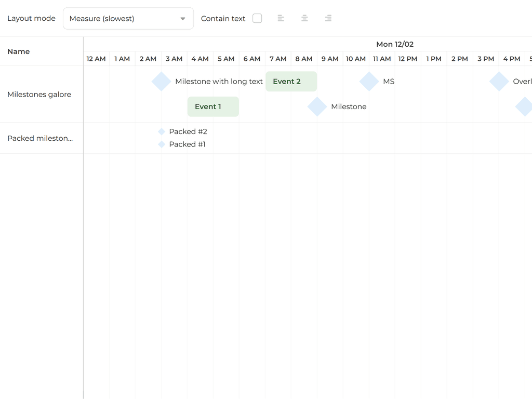532x399 pixels.
Task: Select the Event 2 bar
Action: [x=291, y=82]
